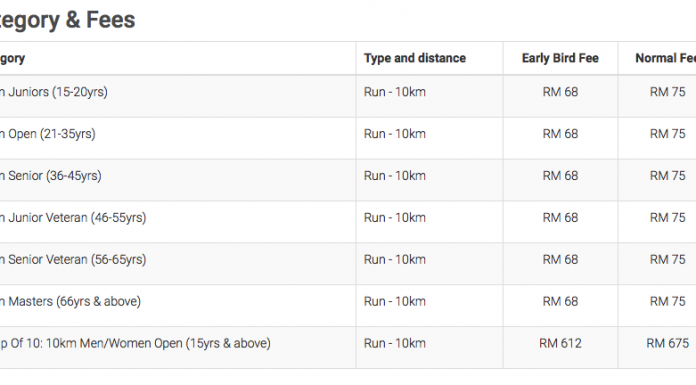Click the Type and distance column header
696x385 pixels.
point(415,58)
